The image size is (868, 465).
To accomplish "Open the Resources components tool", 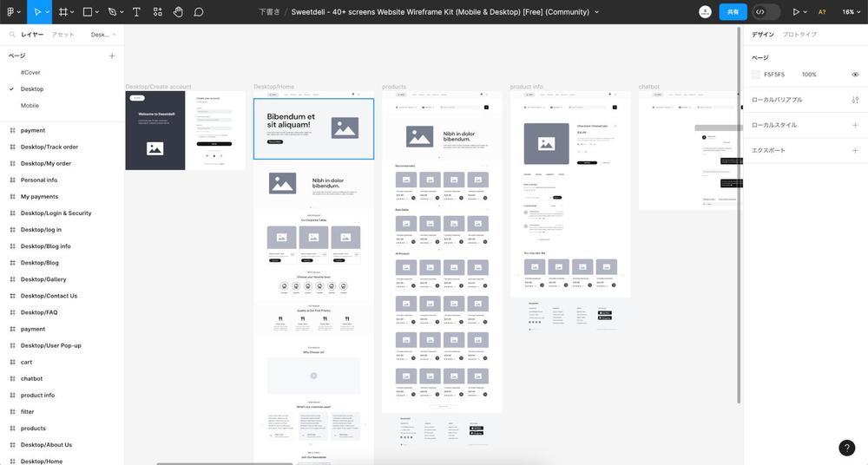I will (x=158, y=11).
